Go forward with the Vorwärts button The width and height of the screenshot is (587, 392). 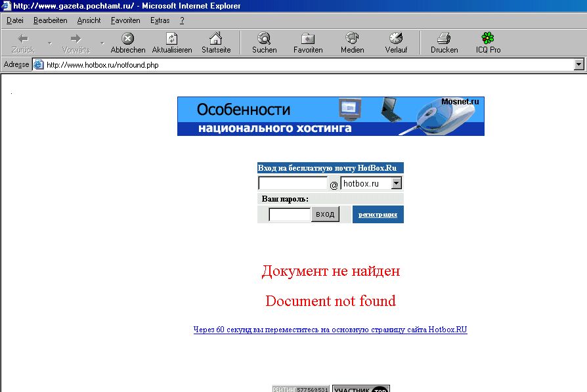tap(76, 43)
